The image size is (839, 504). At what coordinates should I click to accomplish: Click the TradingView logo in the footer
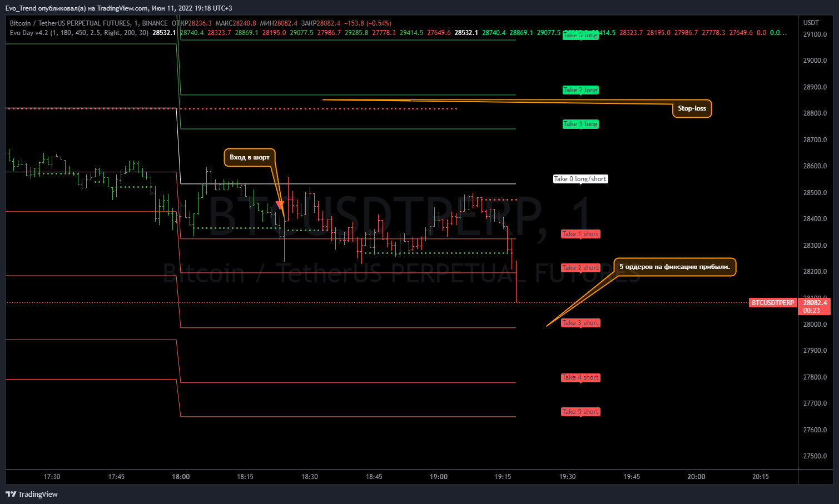tap(32, 494)
